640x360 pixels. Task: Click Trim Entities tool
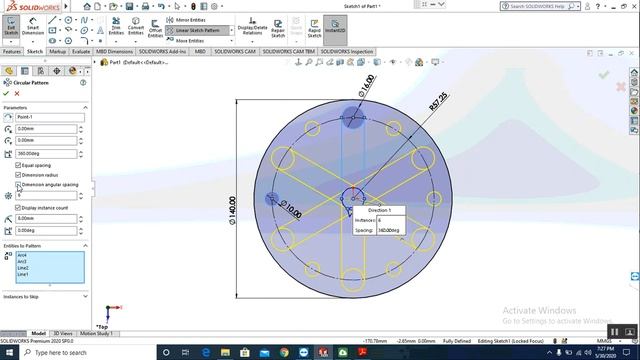pos(116,26)
